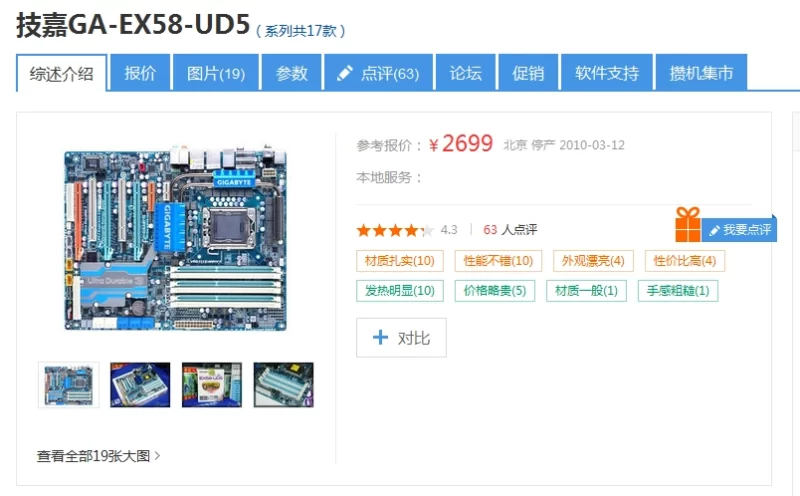Click the 性价比高(4) tag
This screenshot has width=800, height=496.
tap(685, 261)
